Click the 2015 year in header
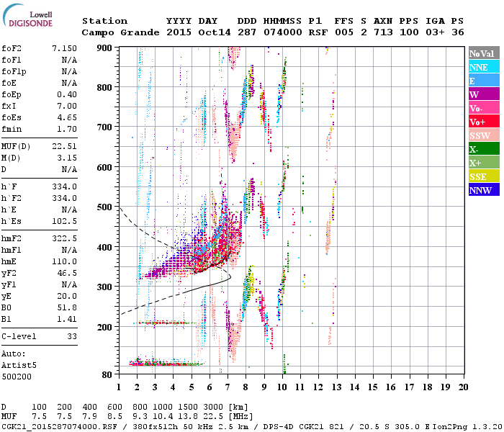Viewport: 504px width, 432px height. [179, 32]
